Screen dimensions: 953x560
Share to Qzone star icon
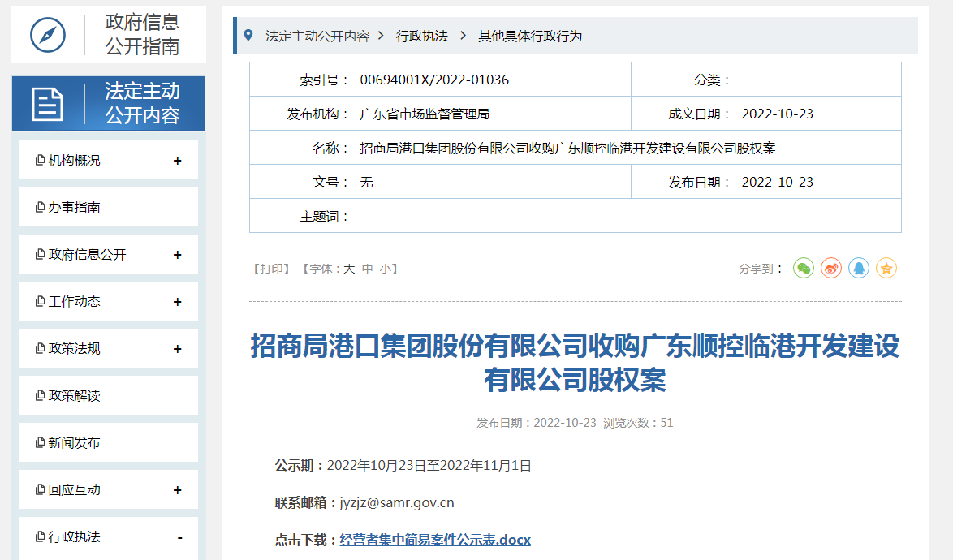point(886,268)
